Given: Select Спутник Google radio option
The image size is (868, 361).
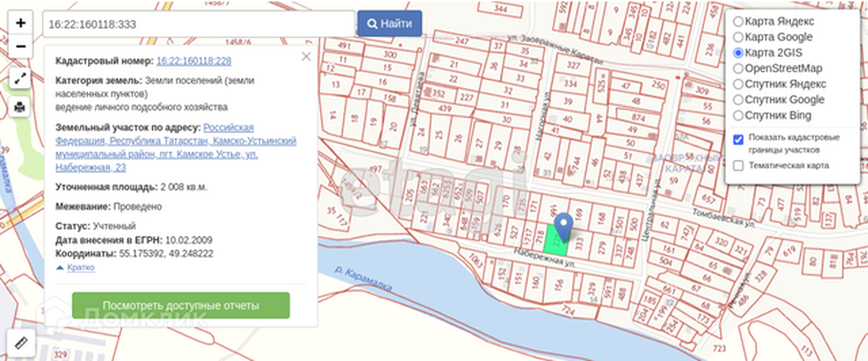Looking at the screenshot, I should tap(738, 100).
